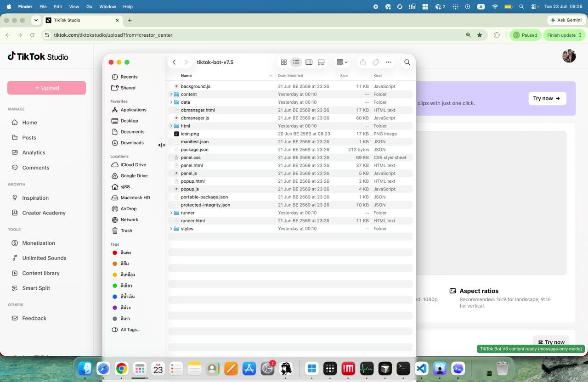Select the background.js file
Viewport: 588px width, 382px height.
tap(290, 86)
